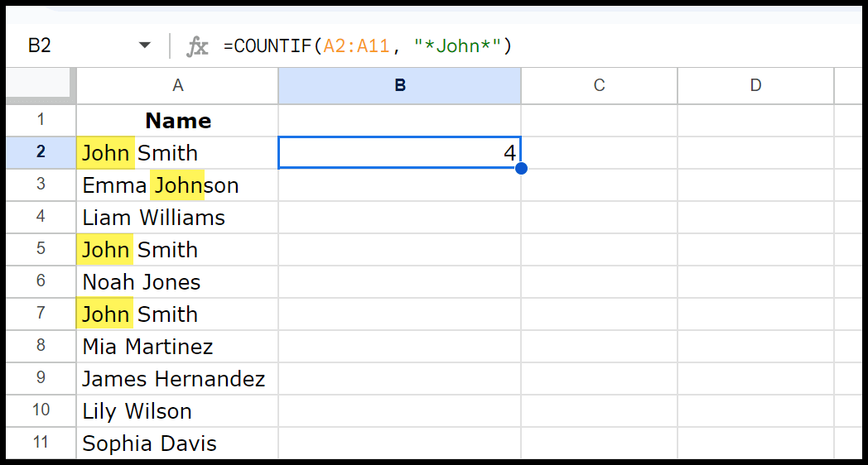This screenshot has width=868, height=465.
Task: Select the James Hernandez cell
Action: click(177, 378)
